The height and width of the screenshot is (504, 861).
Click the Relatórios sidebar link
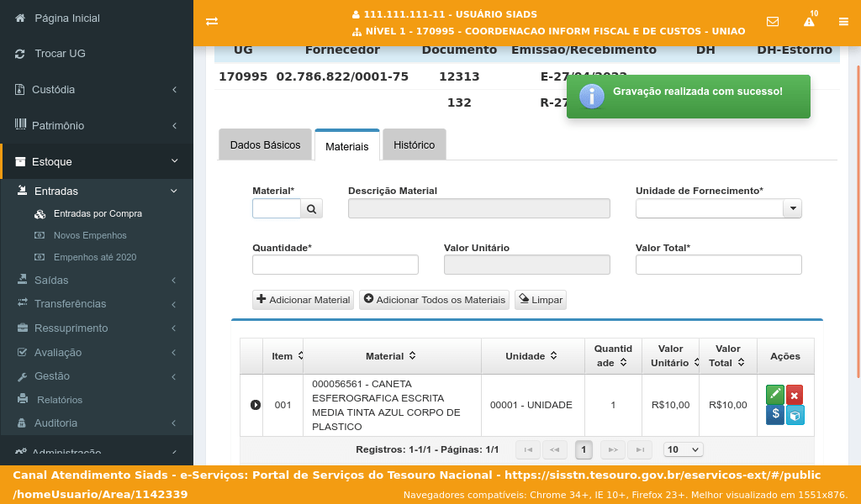click(60, 400)
